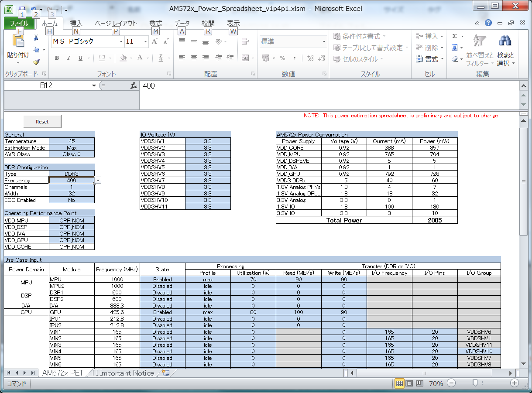Open the ファイル tab
The height and width of the screenshot is (393, 532).
pos(19,24)
